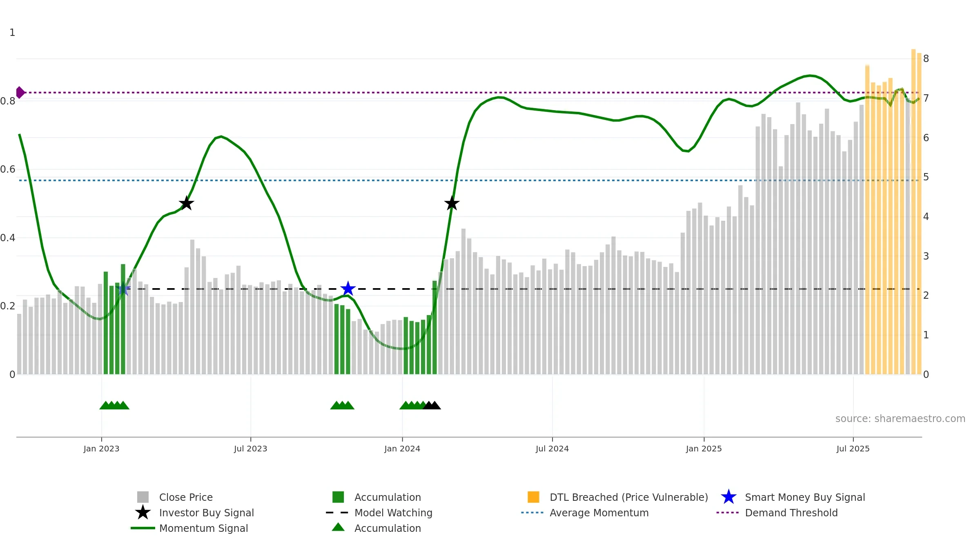The height and width of the screenshot is (551, 980).
Task: Click the Jan 2024 axis label
Action: (x=402, y=449)
